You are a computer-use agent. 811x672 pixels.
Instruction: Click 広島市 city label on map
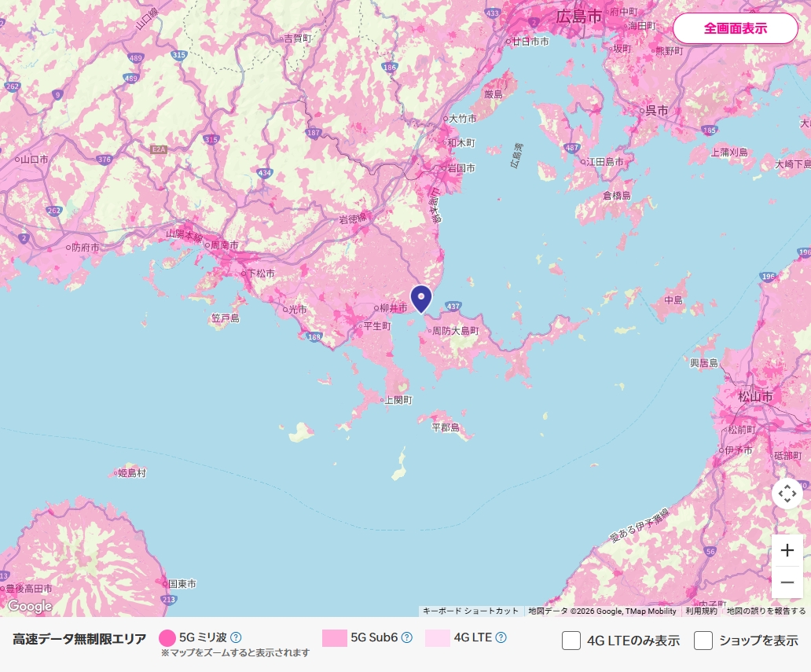click(x=578, y=16)
